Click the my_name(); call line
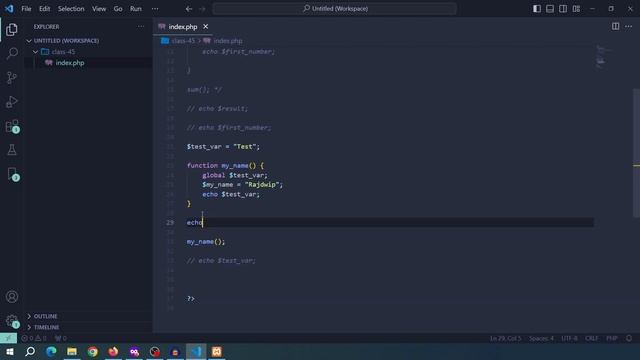The width and height of the screenshot is (640, 360). pyautogui.click(x=206, y=242)
